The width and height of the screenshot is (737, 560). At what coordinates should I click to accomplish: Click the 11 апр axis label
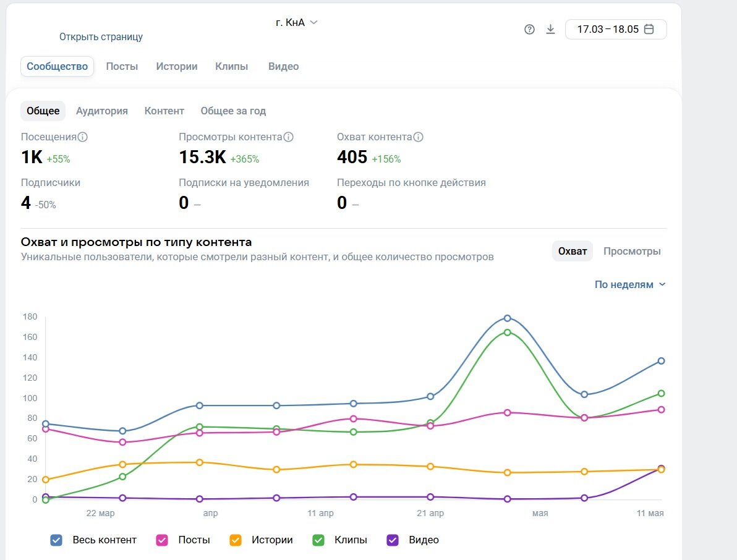(x=320, y=513)
